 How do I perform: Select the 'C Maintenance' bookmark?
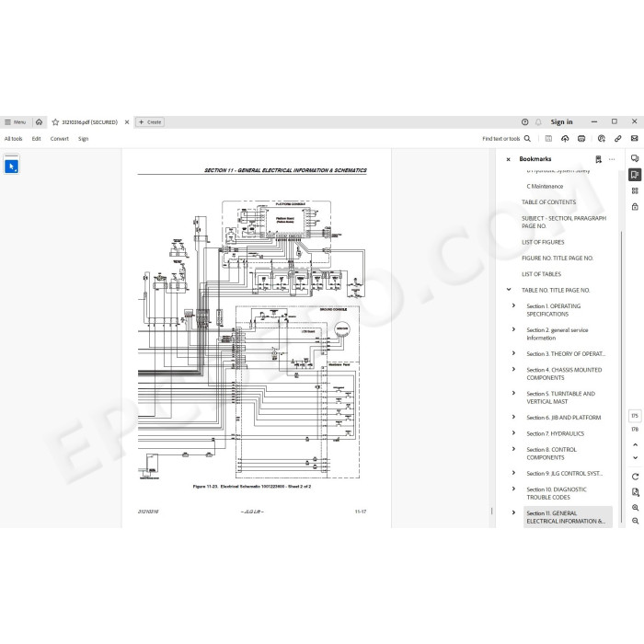coord(545,187)
